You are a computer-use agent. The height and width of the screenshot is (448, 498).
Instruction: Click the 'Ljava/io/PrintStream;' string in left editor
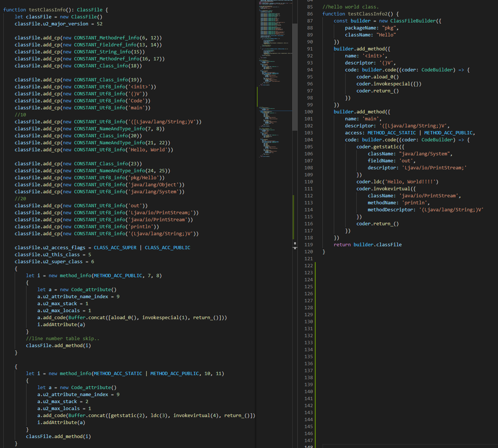(160, 213)
